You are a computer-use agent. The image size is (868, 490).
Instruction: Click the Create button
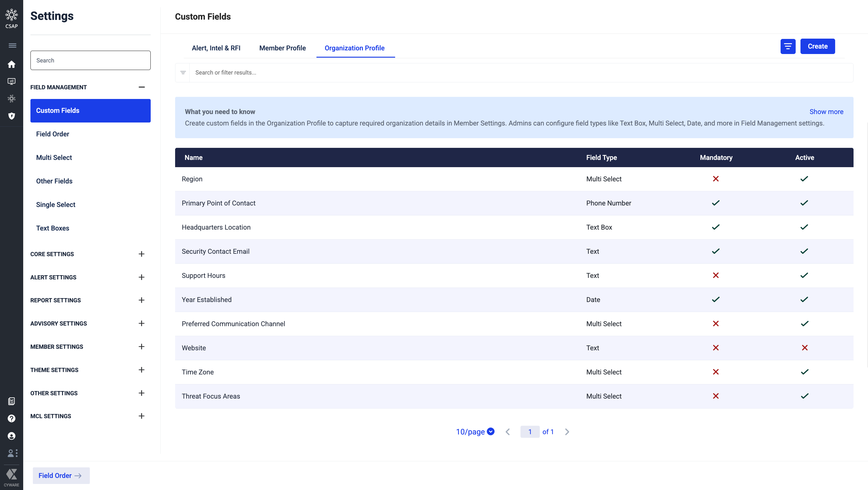[x=817, y=46]
